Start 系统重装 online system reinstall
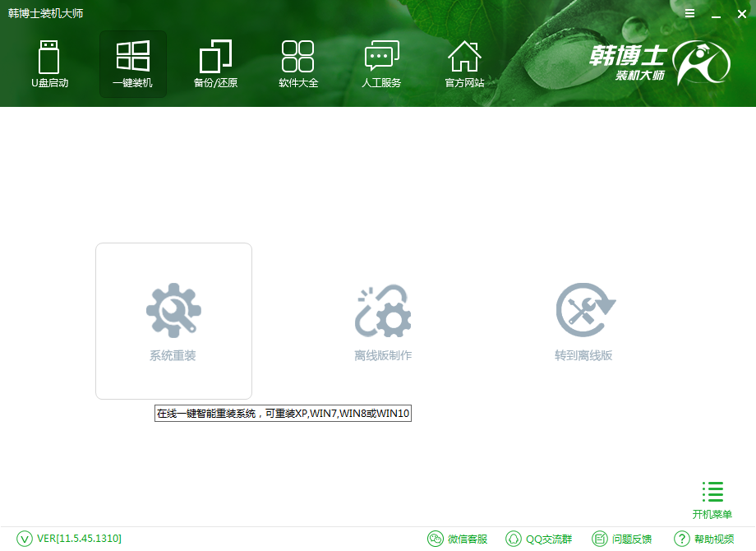Image resolution: width=756 pixels, height=551 pixels. pos(173,321)
